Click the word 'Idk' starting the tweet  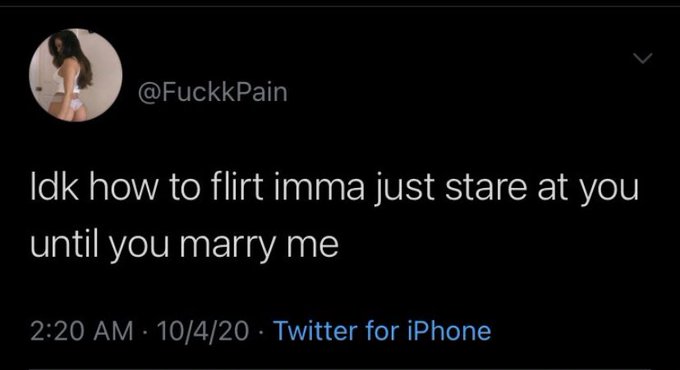(x=54, y=187)
